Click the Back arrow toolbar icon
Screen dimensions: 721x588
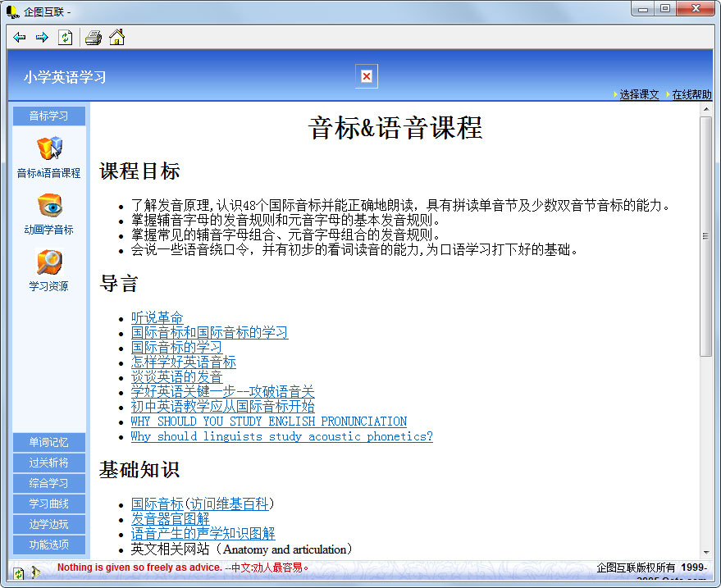(x=20, y=38)
